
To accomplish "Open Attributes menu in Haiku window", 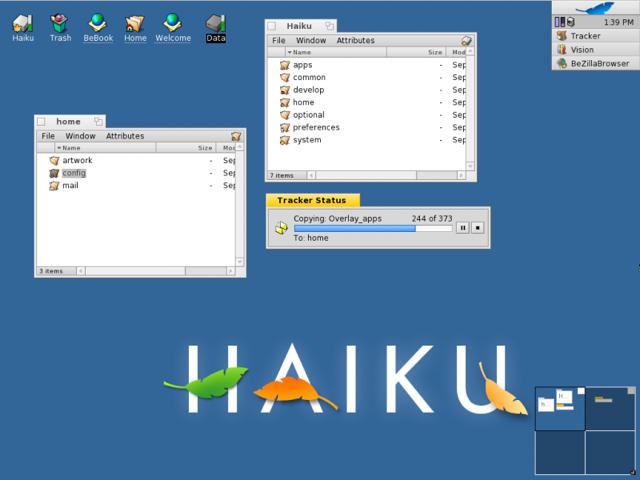I will coord(355,40).
